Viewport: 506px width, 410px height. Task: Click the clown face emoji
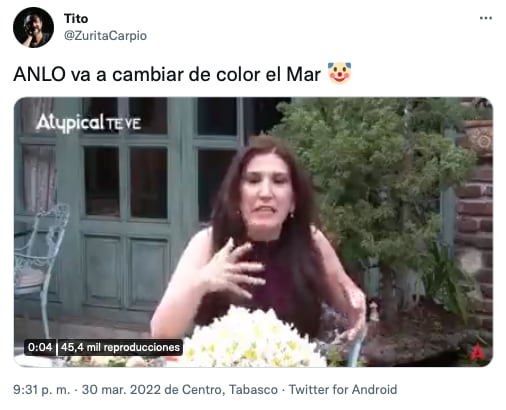click(339, 73)
